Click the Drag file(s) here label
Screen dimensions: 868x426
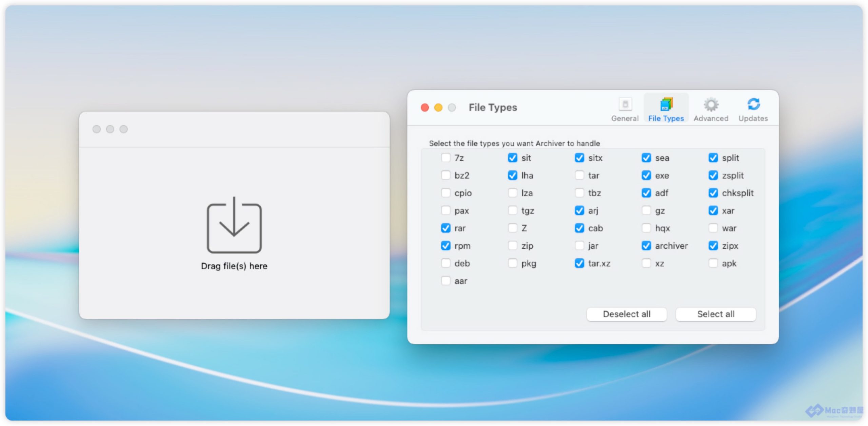pos(234,266)
